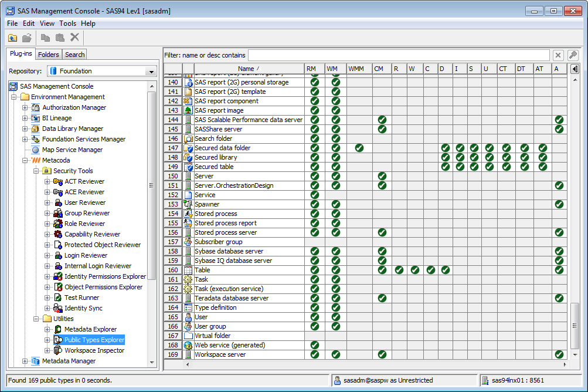Clear the filter with the X button
The image size is (588, 392).
pyautogui.click(x=558, y=55)
